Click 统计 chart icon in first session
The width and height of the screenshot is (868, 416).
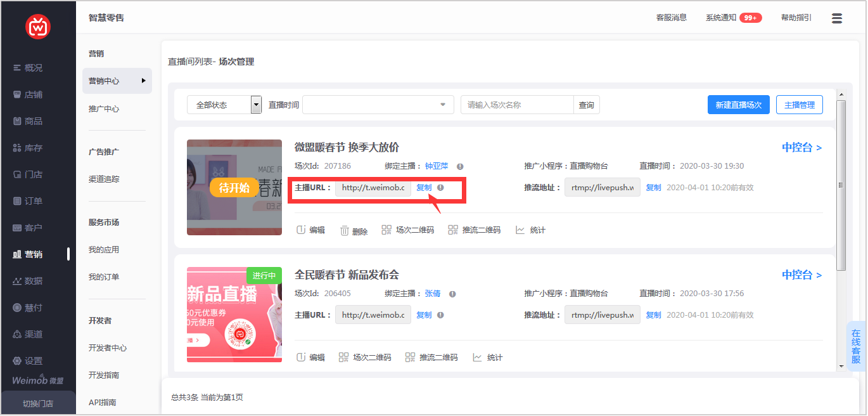coord(520,230)
